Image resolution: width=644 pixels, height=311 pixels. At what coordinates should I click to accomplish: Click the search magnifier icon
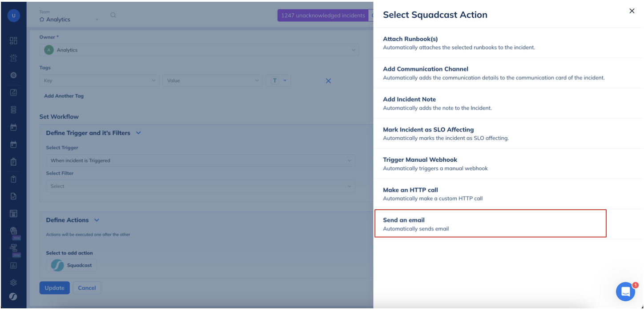point(113,15)
